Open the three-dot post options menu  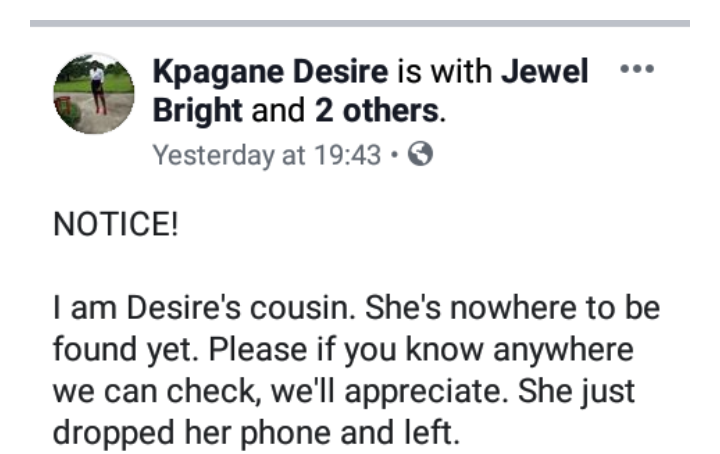click(637, 71)
